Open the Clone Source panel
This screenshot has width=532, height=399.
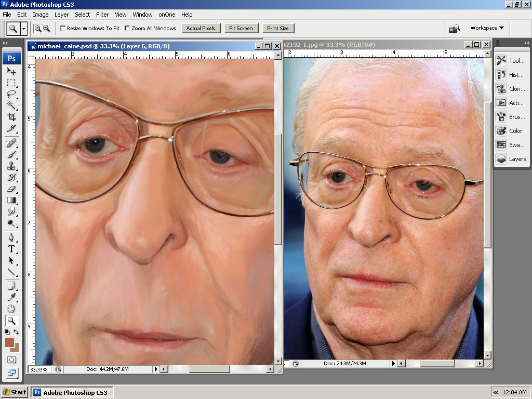[x=511, y=88]
